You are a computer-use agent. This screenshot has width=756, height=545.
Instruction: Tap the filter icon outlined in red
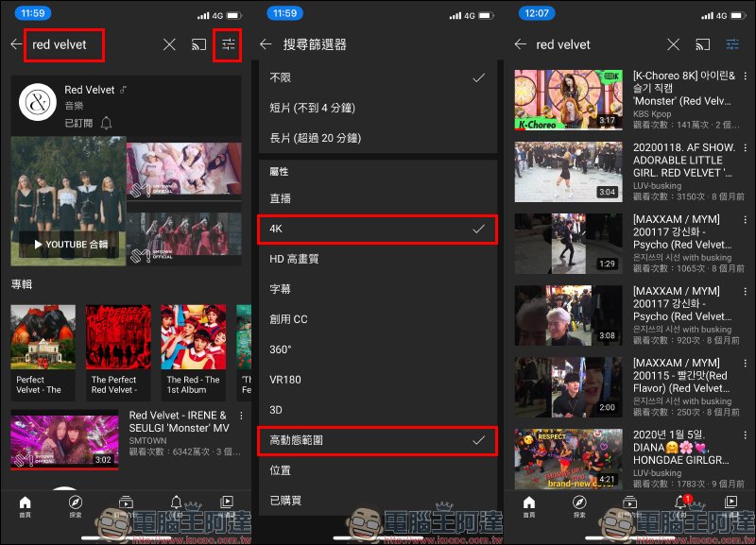pyautogui.click(x=228, y=44)
